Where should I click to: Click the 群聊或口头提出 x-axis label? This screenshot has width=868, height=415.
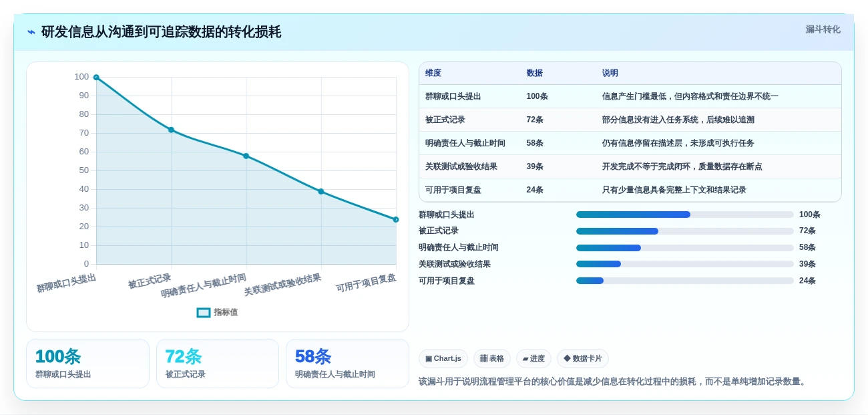coord(67,283)
